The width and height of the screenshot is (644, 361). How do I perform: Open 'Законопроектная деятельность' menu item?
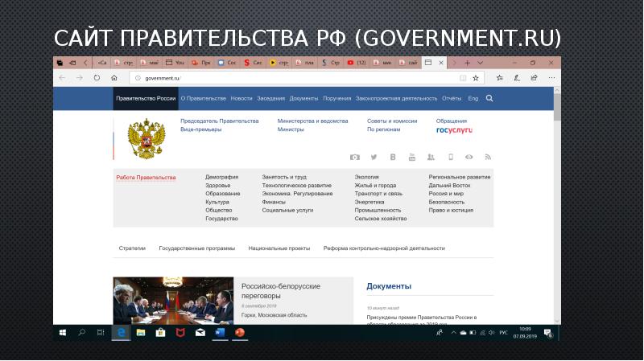click(396, 98)
